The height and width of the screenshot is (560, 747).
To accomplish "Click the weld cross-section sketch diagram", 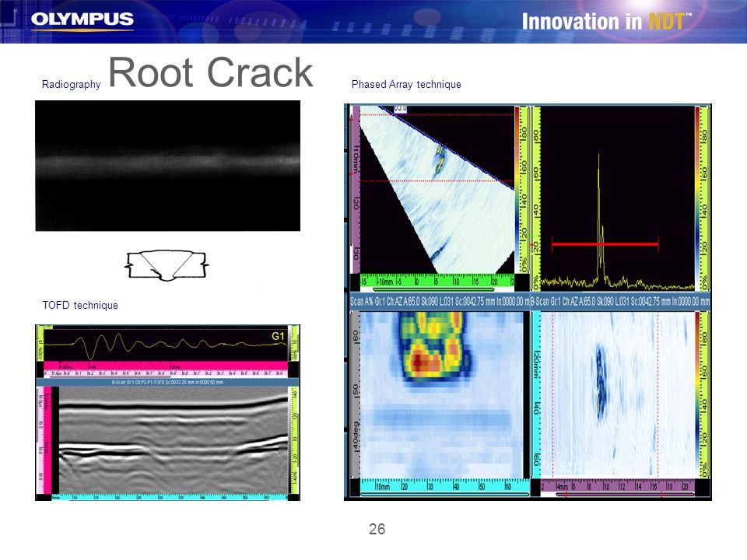I will pyautogui.click(x=167, y=264).
